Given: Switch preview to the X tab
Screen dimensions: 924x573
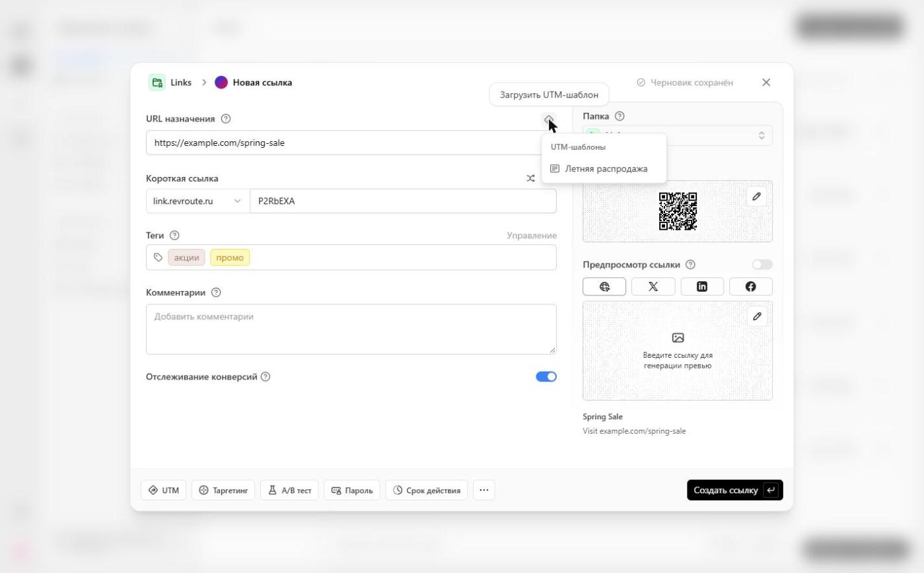Looking at the screenshot, I should tap(653, 286).
